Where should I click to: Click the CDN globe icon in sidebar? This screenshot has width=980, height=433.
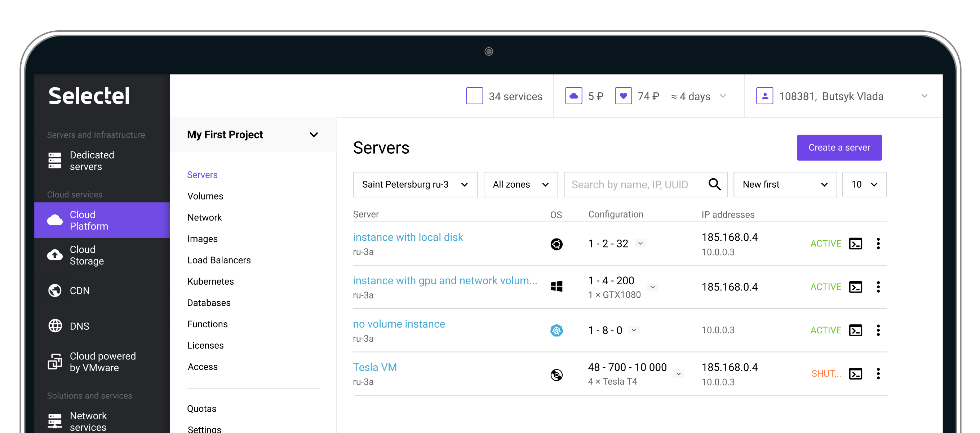pyautogui.click(x=55, y=290)
